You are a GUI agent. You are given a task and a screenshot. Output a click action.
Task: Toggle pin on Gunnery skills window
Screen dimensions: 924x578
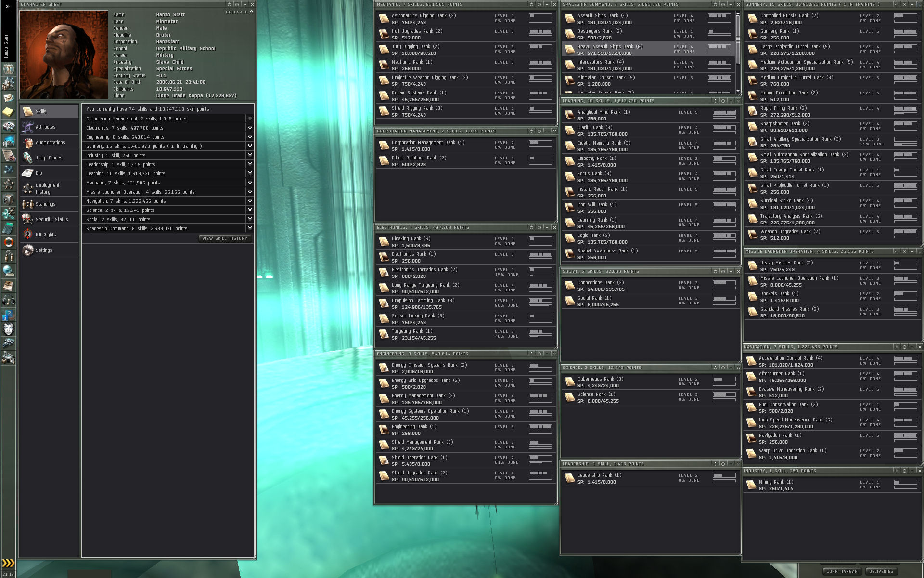pyautogui.click(x=904, y=4)
